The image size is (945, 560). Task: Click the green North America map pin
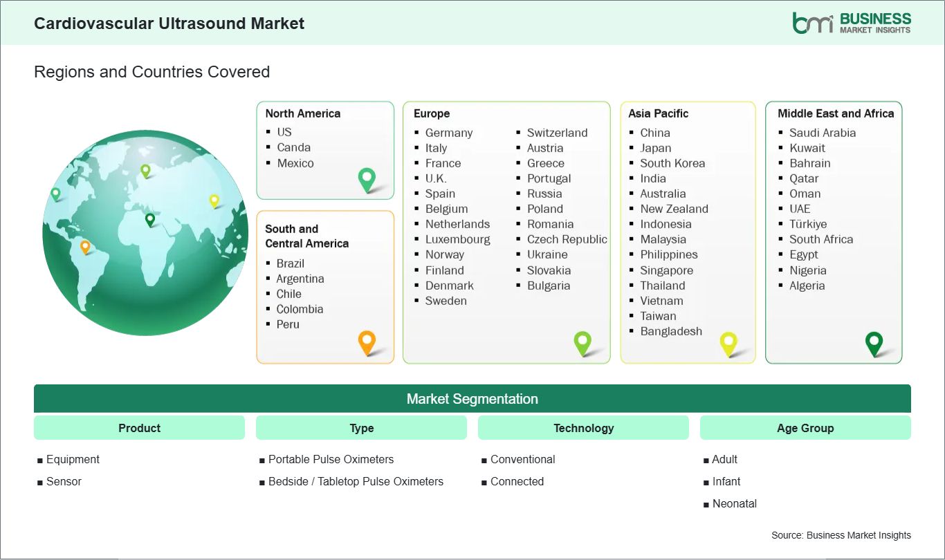[366, 180]
